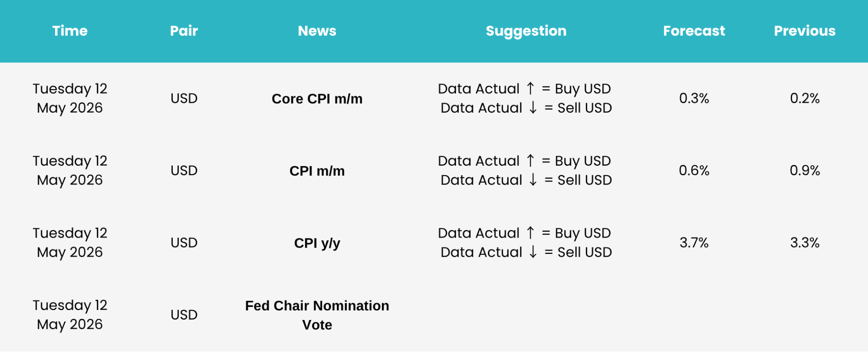Image resolution: width=868 pixels, height=353 pixels.
Task: Open the CPI y/y news item
Action: (x=317, y=243)
